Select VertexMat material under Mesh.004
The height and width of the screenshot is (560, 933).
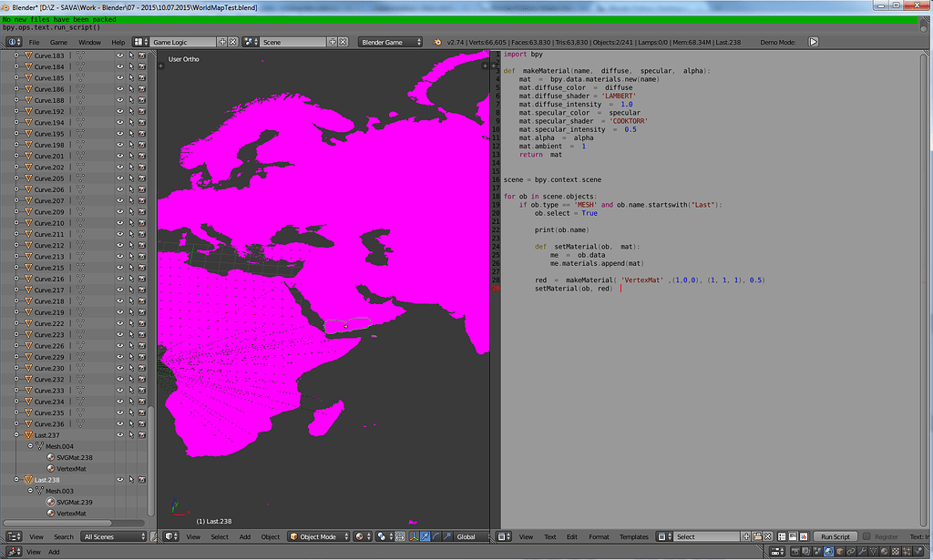(71, 469)
